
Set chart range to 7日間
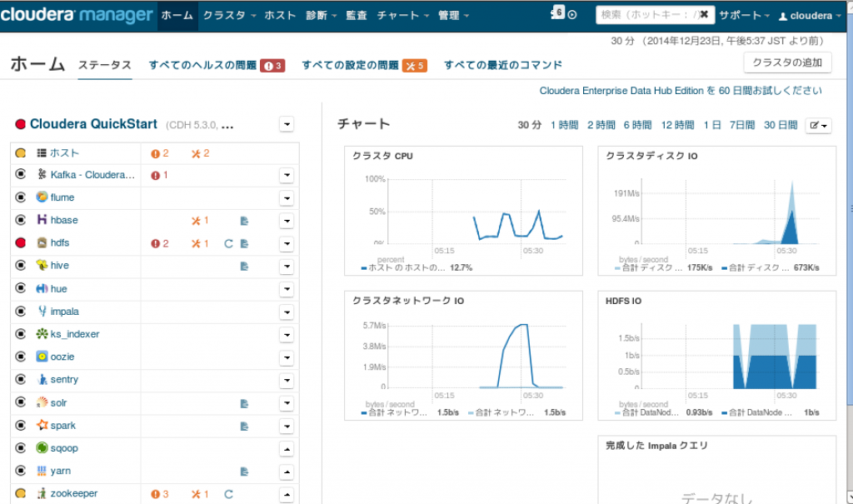tap(742, 125)
